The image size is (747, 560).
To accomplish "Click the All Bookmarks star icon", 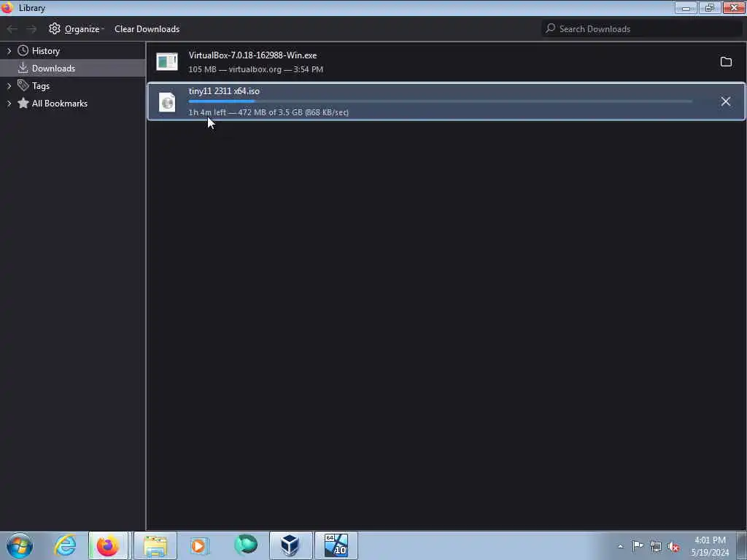I will tap(23, 103).
